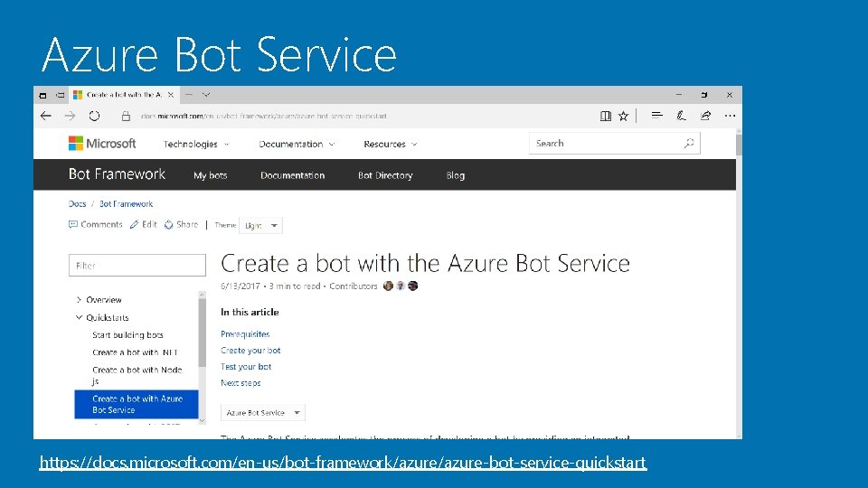Click the Edit button
The width and height of the screenshot is (868, 488).
coord(144,224)
